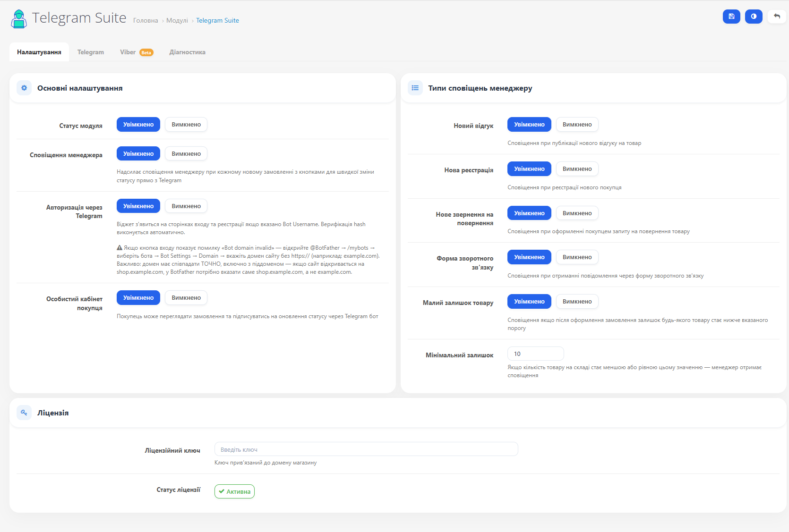The height and width of the screenshot is (532, 789).
Task: Set Статус модуля to Вимкнено
Action: (186, 125)
